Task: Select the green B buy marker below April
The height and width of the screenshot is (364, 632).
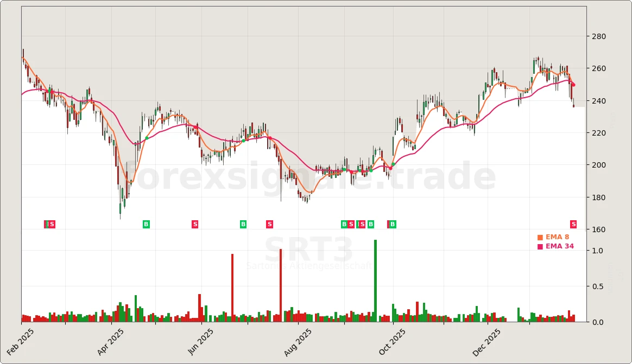Action: pos(146,223)
